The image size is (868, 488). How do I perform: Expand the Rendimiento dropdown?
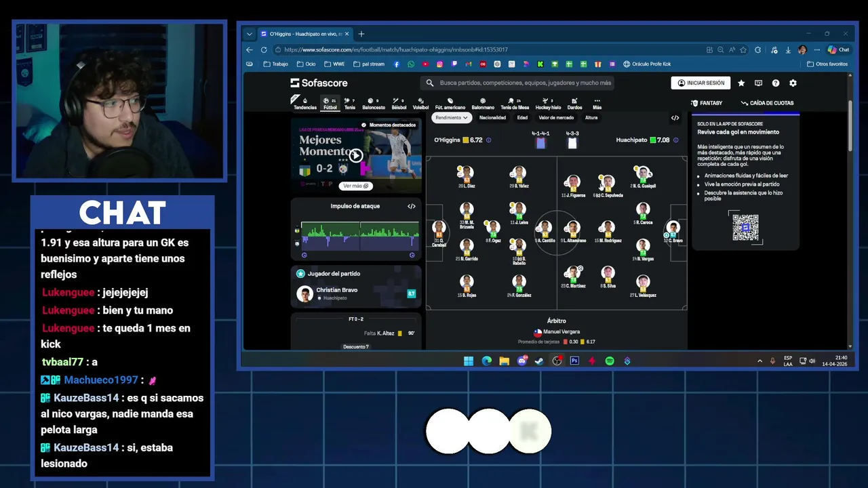(452, 118)
